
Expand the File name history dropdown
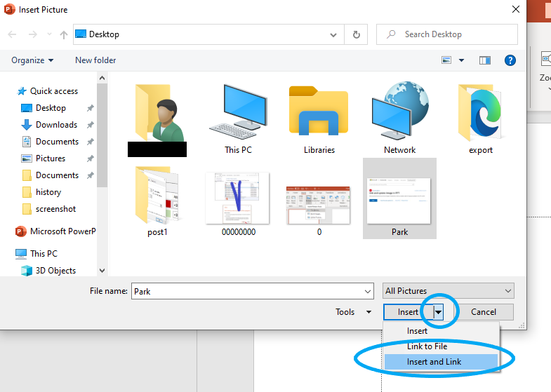(368, 291)
